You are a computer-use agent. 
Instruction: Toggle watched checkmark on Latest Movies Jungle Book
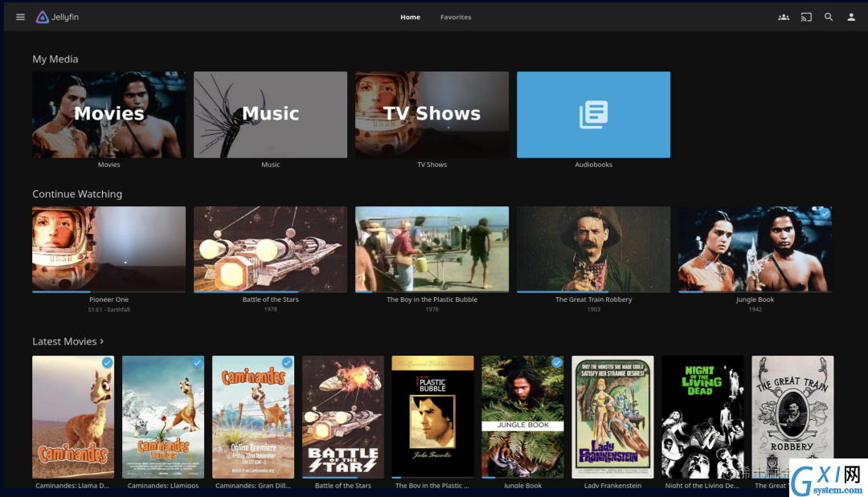tap(556, 363)
